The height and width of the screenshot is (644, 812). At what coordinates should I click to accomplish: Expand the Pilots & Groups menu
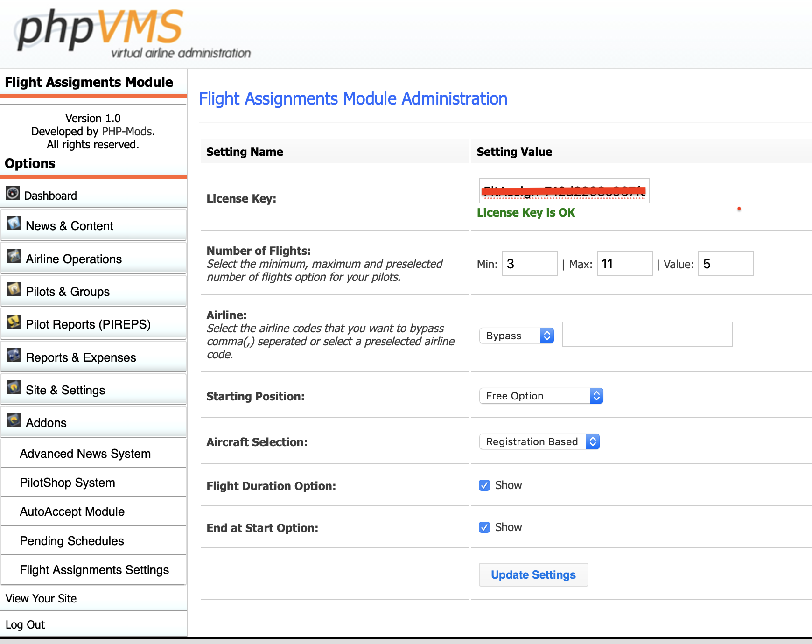[93, 291]
